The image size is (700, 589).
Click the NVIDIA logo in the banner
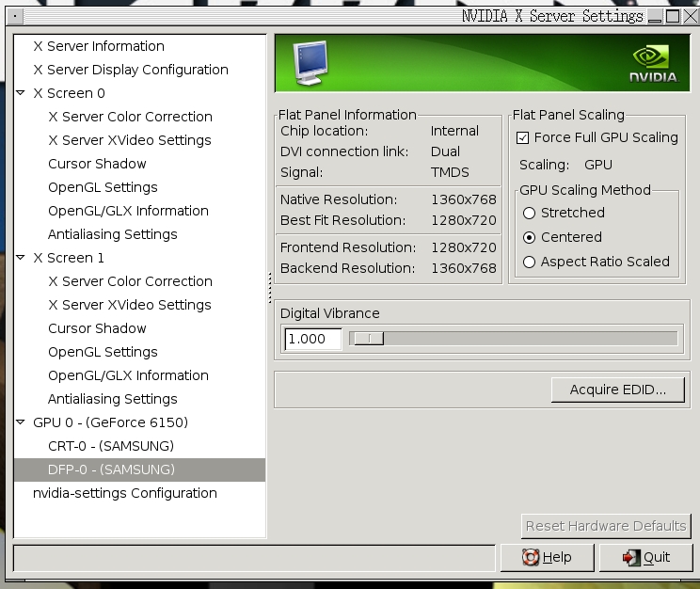(653, 64)
